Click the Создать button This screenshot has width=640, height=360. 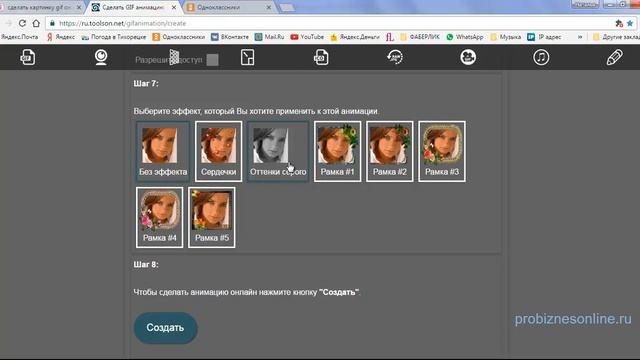165,328
